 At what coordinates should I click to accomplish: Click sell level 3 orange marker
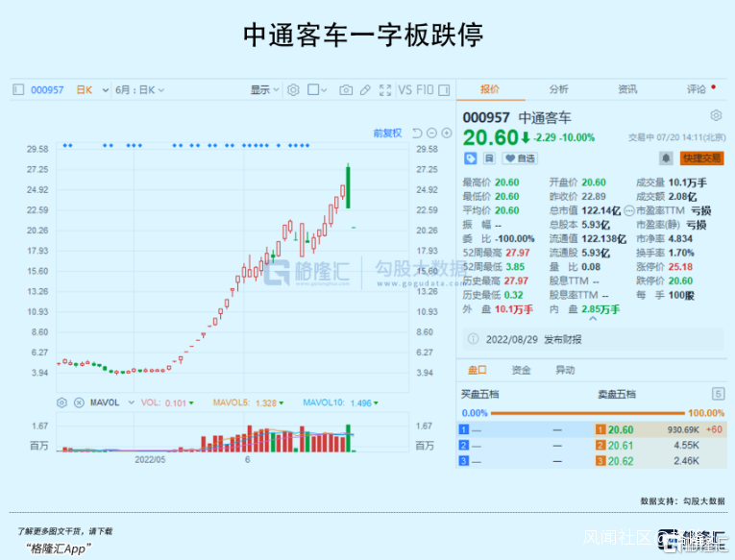pos(600,461)
